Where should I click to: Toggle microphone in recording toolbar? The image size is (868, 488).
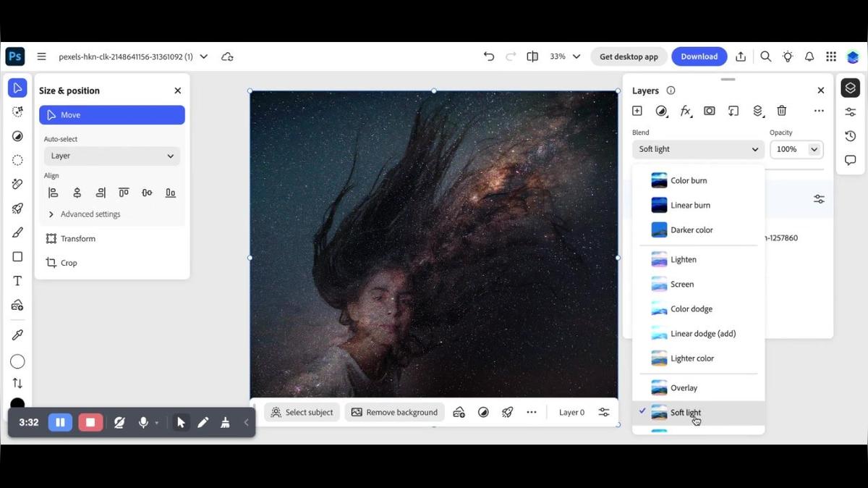[x=143, y=422]
